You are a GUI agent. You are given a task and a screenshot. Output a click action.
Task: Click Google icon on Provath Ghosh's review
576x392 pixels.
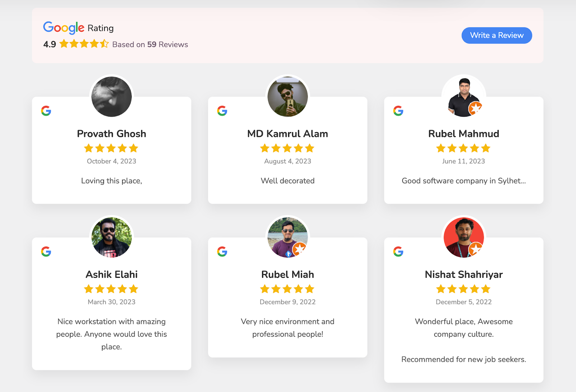[x=46, y=111]
